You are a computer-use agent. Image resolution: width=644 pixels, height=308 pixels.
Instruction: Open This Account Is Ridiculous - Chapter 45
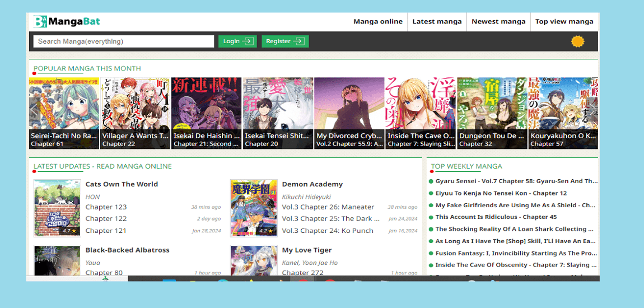click(x=496, y=217)
